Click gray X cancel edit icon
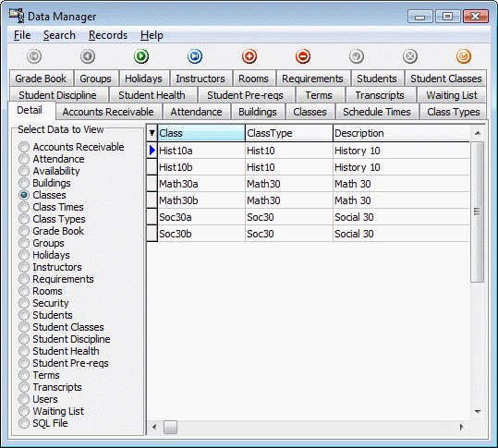The image size is (498, 448). click(410, 57)
